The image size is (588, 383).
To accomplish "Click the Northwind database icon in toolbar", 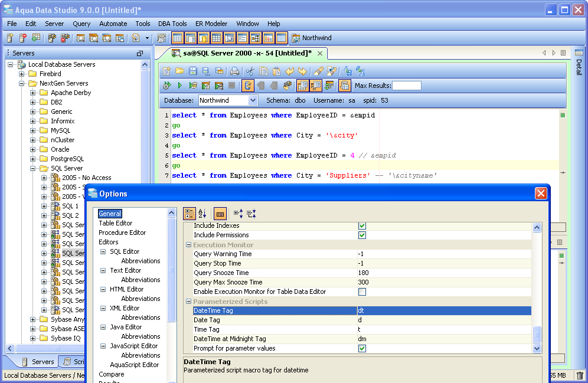I will [x=296, y=38].
